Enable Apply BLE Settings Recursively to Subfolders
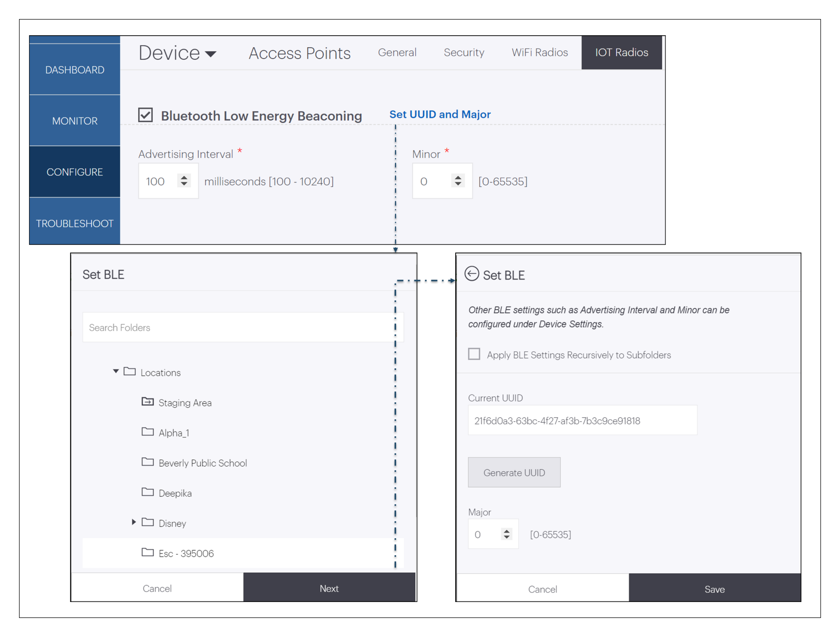 click(x=474, y=354)
